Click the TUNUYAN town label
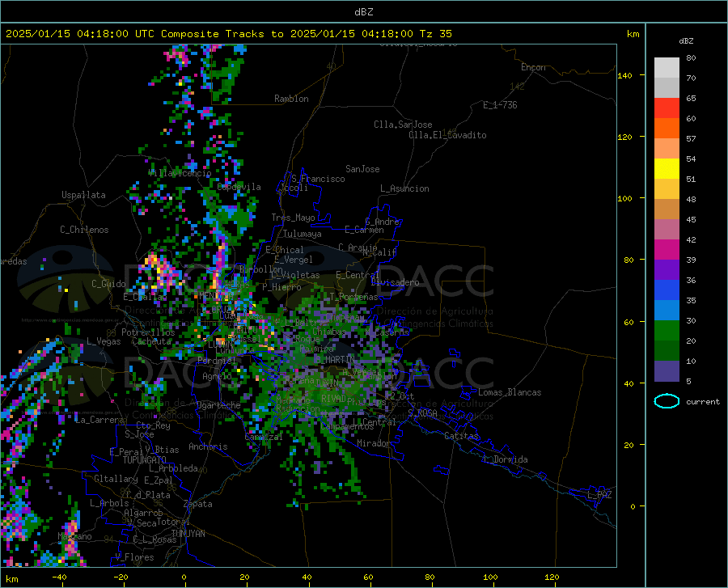728x588 pixels. pyautogui.click(x=188, y=533)
